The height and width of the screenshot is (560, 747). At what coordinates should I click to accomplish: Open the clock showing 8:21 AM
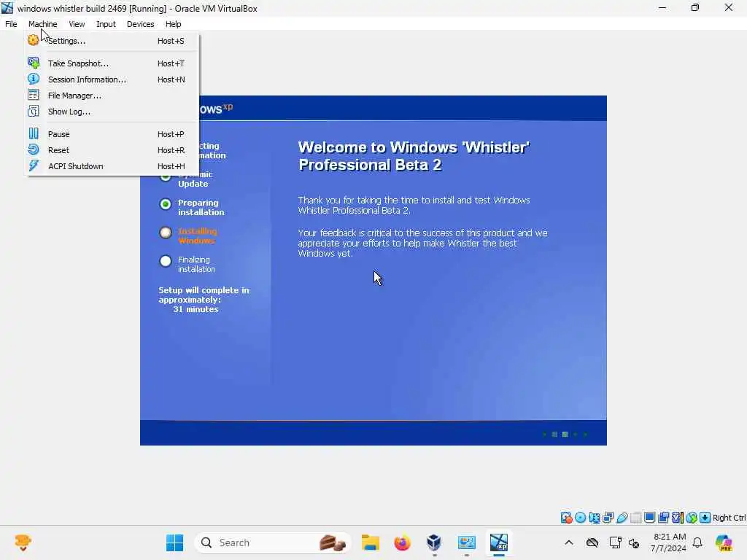(669, 542)
